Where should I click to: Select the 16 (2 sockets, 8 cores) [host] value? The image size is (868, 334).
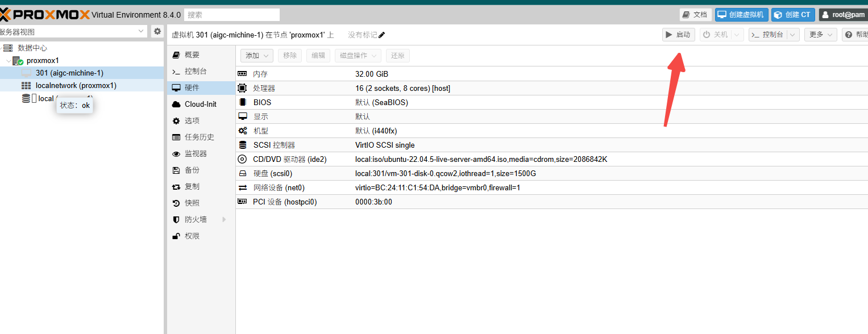pos(403,88)
